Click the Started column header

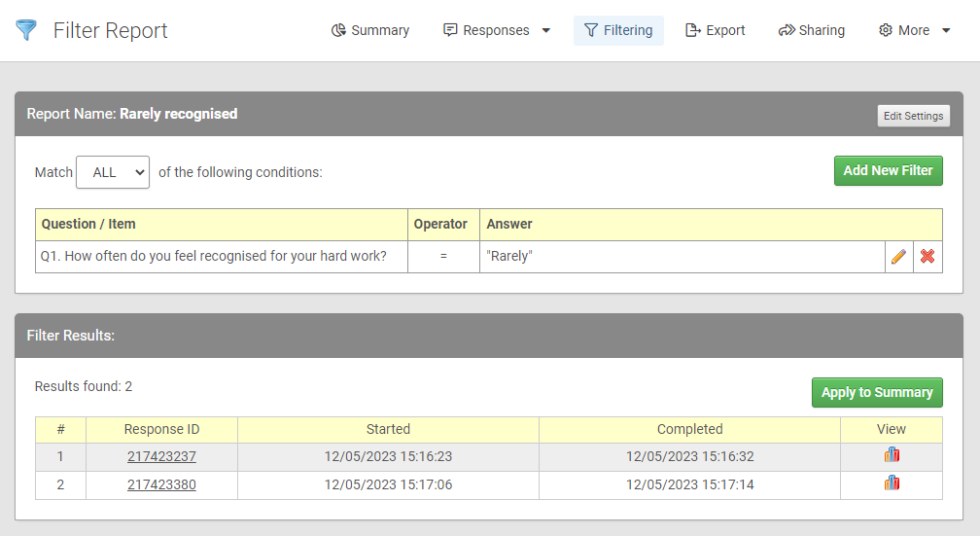tap(388, 429)
